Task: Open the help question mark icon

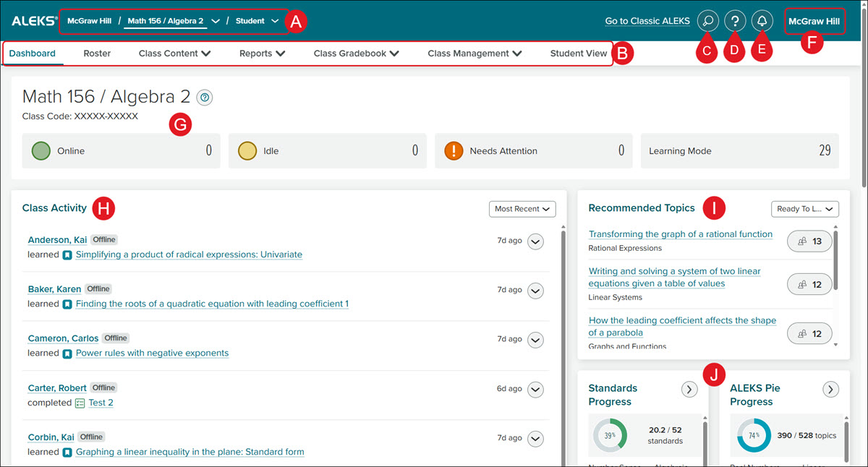Action: point(735,21)
